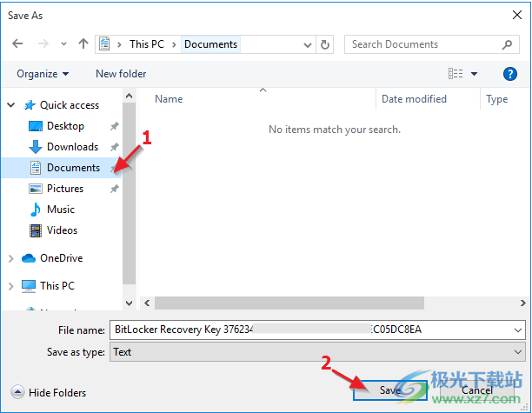532x413 pixels.
Task: Click the Search Documents field
Action: point(431,44)
